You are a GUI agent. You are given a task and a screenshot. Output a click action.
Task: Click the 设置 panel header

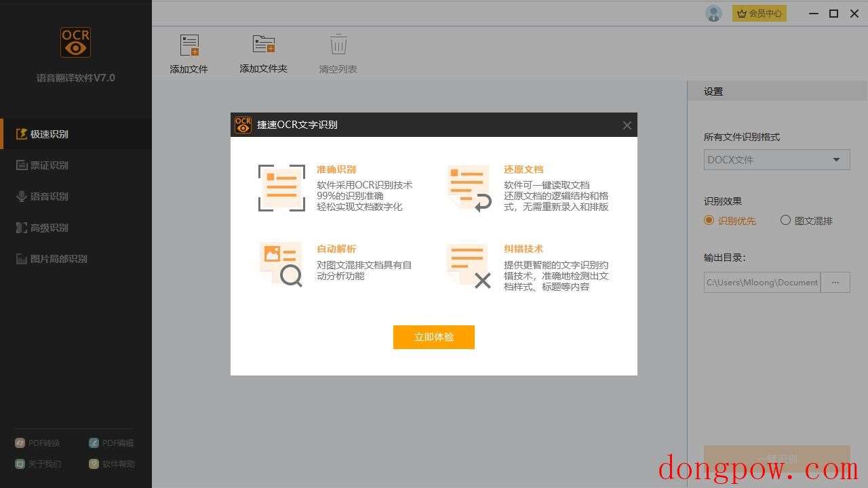pyautogui.click(x=778, y=91)
